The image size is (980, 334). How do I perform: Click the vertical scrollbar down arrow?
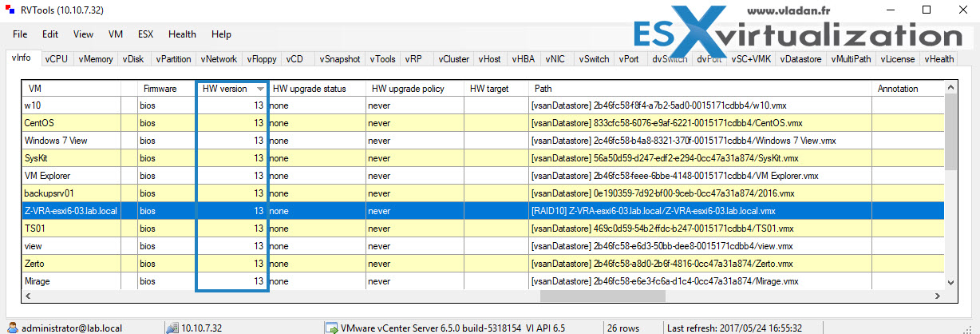tap(950, 282)
